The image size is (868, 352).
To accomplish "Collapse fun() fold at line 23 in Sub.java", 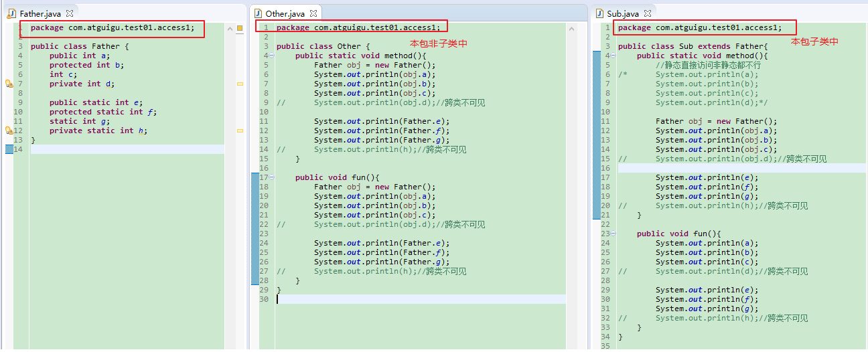I will tap(613, 234).
